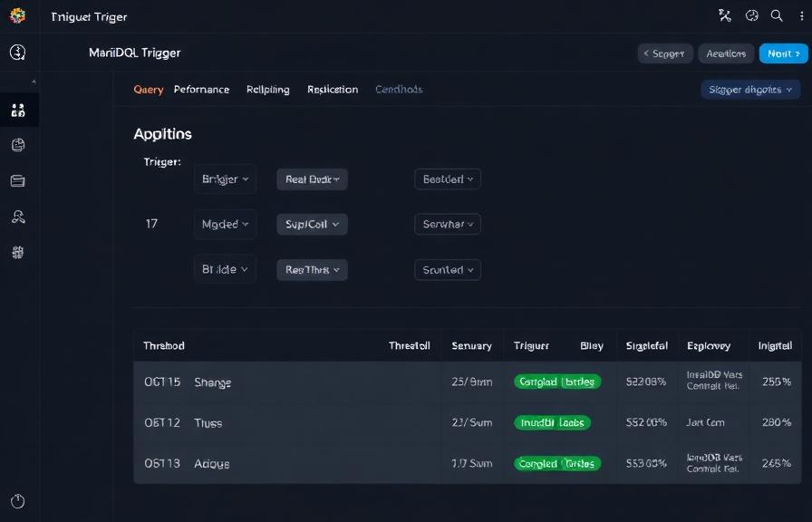812x522 pixels.
Task: Open the database panel from the sidebar
Action: [18, 144]
